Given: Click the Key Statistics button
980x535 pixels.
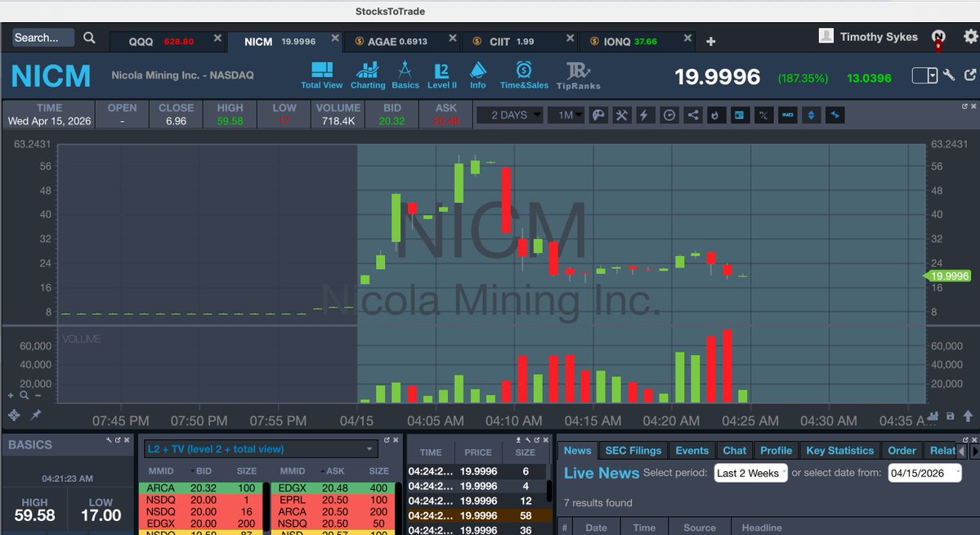Looking at the screenshot, I should 839,450.
